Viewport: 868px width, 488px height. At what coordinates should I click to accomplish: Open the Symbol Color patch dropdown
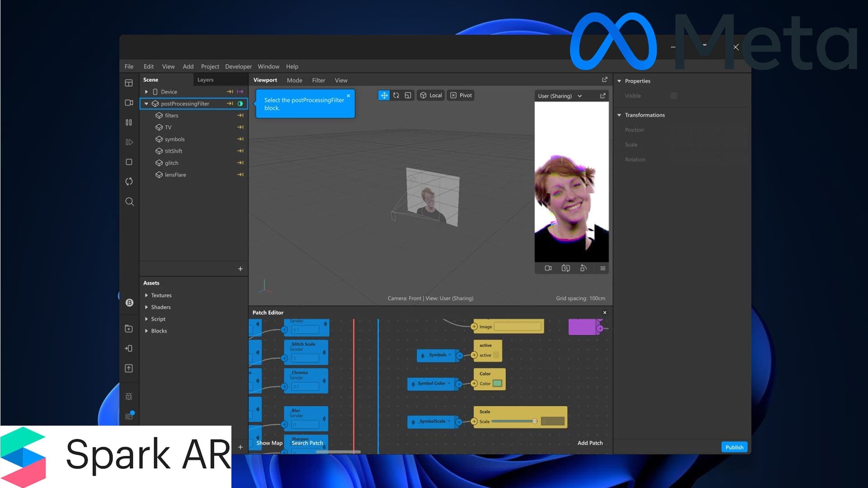(x=448, y=383)
